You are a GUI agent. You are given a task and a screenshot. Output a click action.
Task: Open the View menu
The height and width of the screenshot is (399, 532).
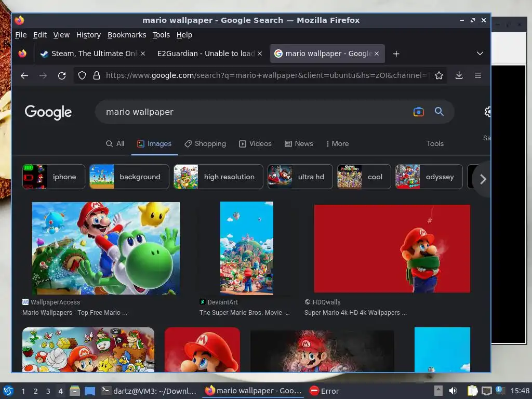61,35
